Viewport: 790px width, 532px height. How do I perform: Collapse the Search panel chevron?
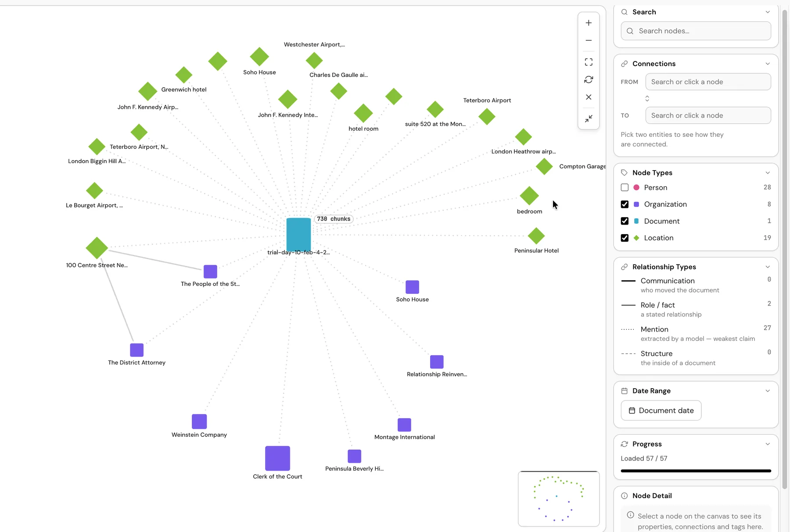tap(768, 12)
